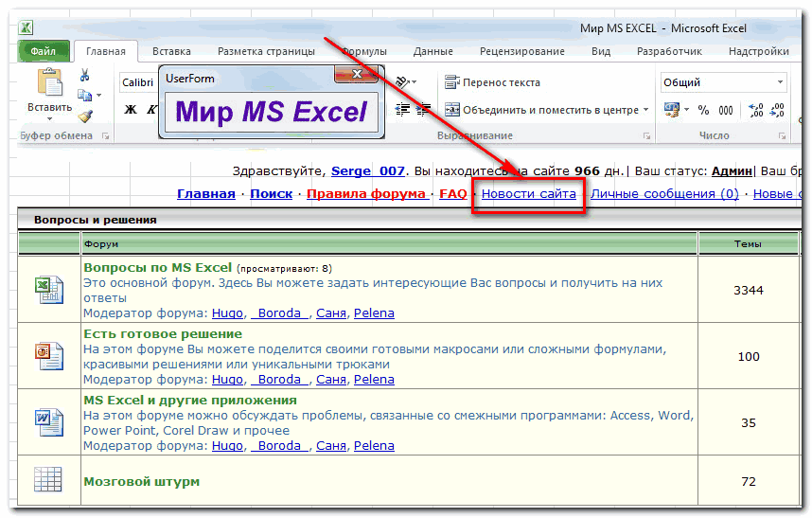Open the Мозговой штурм forum
The width and height of the screenshot is (812, 518).
click(141, 481)
